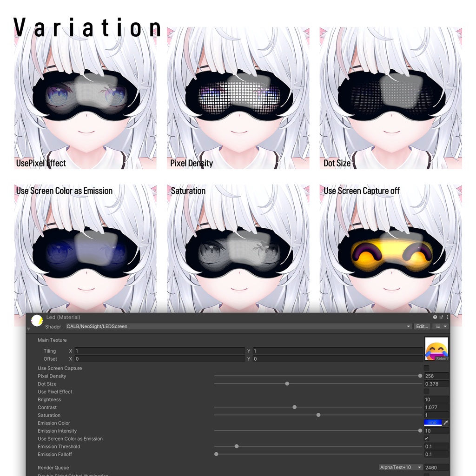Click the Edit... shader button

coord(422,326)
